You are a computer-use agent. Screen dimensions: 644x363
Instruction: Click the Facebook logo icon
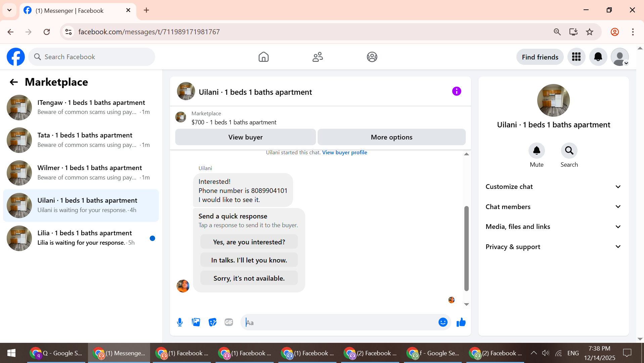[x=16, y=57]
